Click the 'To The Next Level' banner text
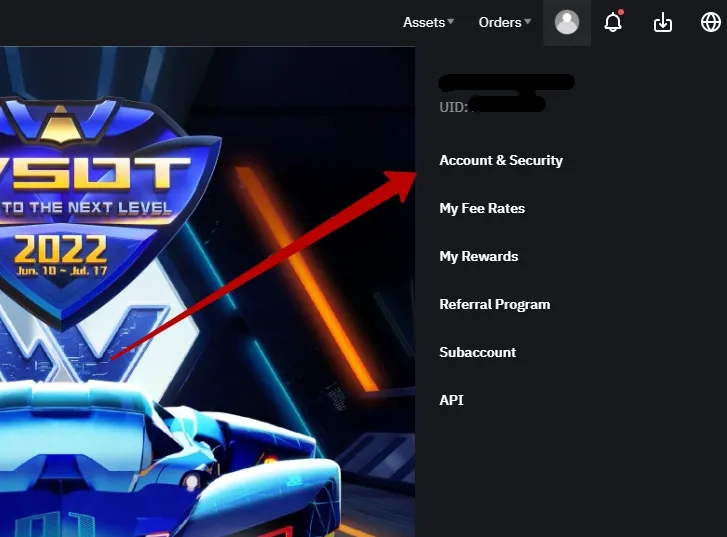This screenshot has width=727, height=537. pyautogui.click(x=87, y=207)
